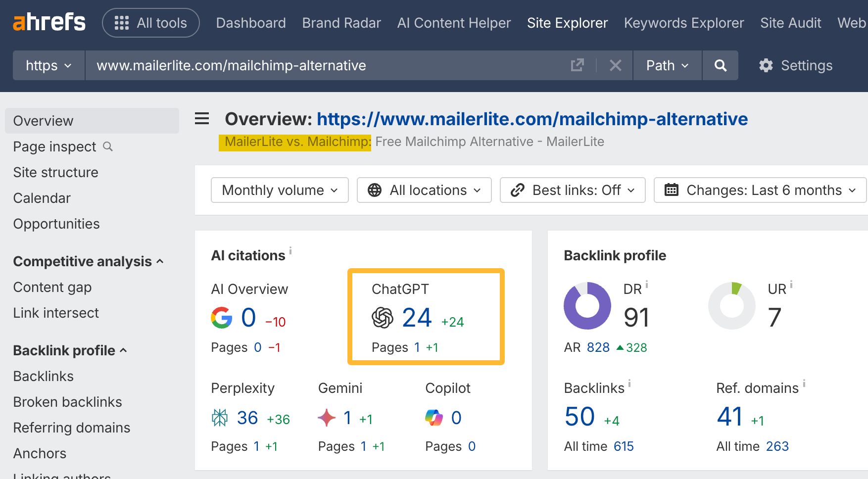Open the AI citations info tooltip icon
The image size is (868, 479).
pyautogui.click(x=290, y=250)
